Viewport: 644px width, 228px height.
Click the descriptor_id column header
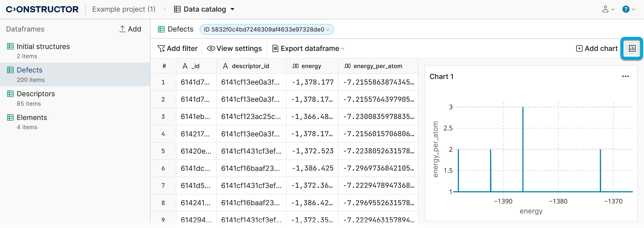(250, 66)
